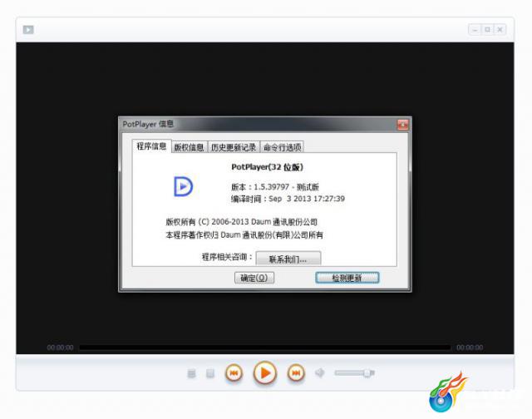The height and width of the screenshot is (419, 532).
Task: Click the 联系我们... button
Action: (x=288, y=259)
